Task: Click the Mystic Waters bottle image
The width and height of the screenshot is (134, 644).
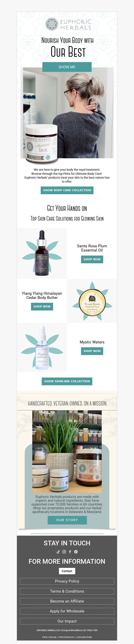Action: pyautogui.click(x=42, y=348)
